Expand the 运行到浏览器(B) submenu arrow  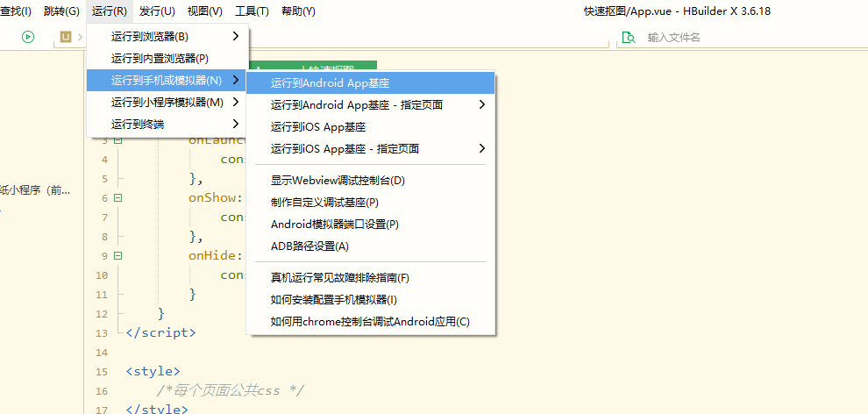(x=236, y=36)
